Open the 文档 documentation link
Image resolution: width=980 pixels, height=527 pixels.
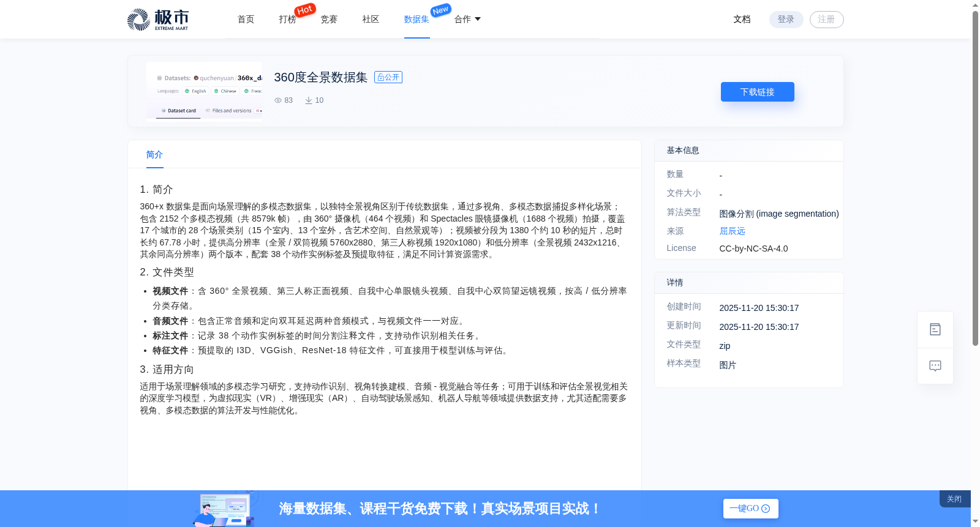[742, 20]
